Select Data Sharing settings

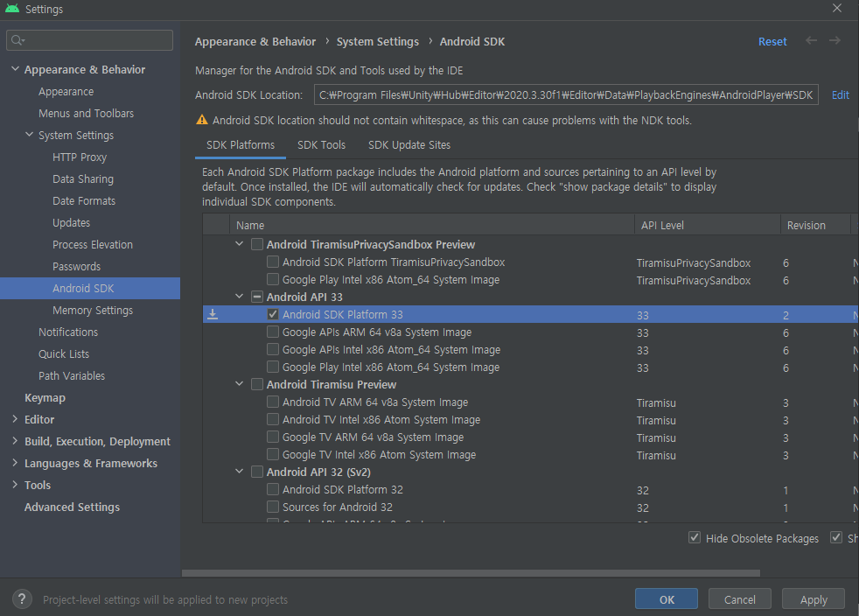pos(83,179)
